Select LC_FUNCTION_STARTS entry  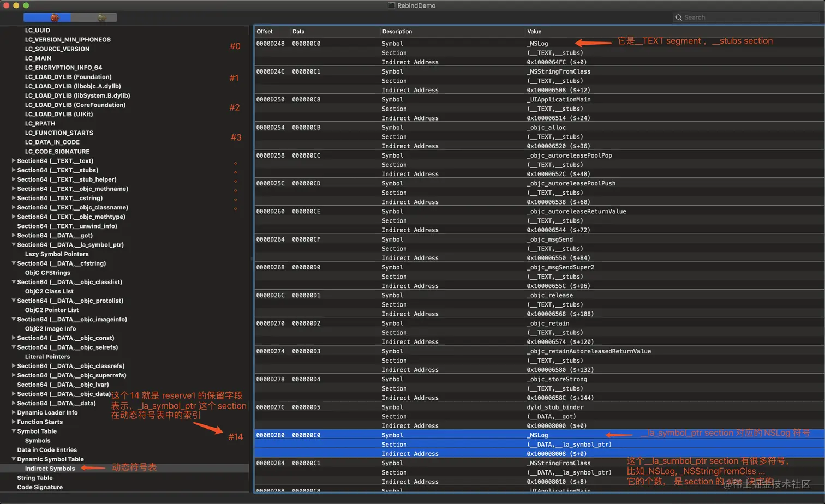tap(59, 133)
